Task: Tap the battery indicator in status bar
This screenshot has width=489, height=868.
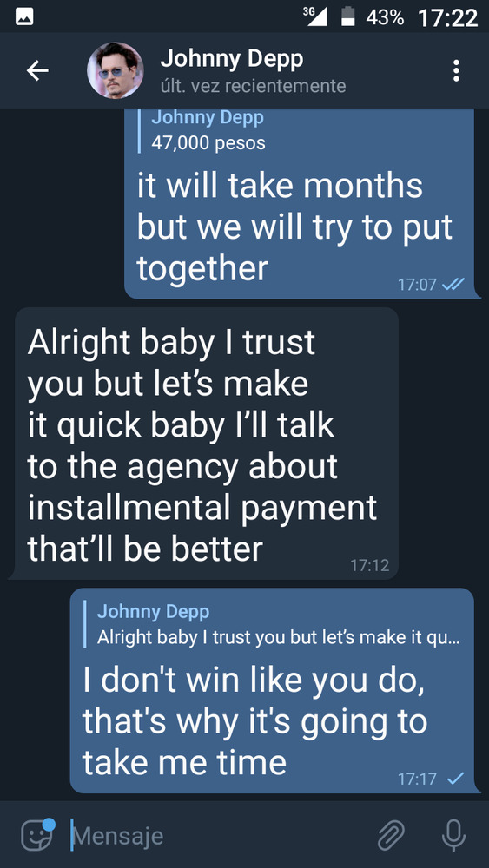Action: pyautogui.click(x=347, y=16)
